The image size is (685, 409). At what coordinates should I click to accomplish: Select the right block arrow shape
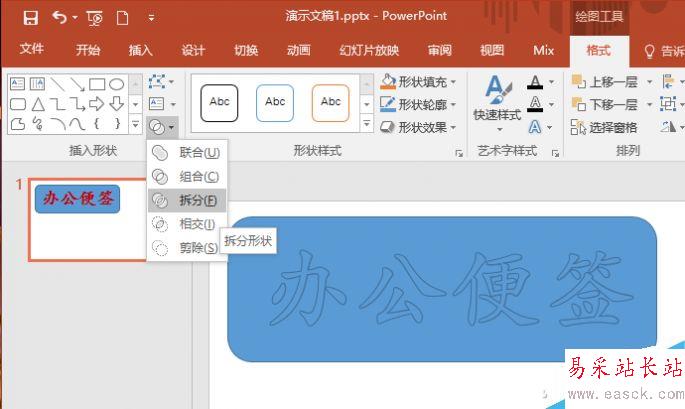97,104
